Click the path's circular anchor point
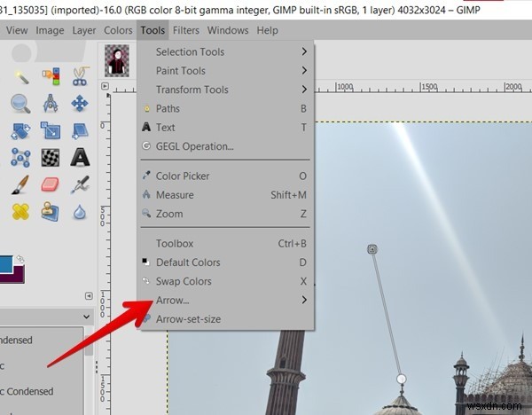Image resolution: width=532 pixels, height=415 pixels. pos(402,379)
